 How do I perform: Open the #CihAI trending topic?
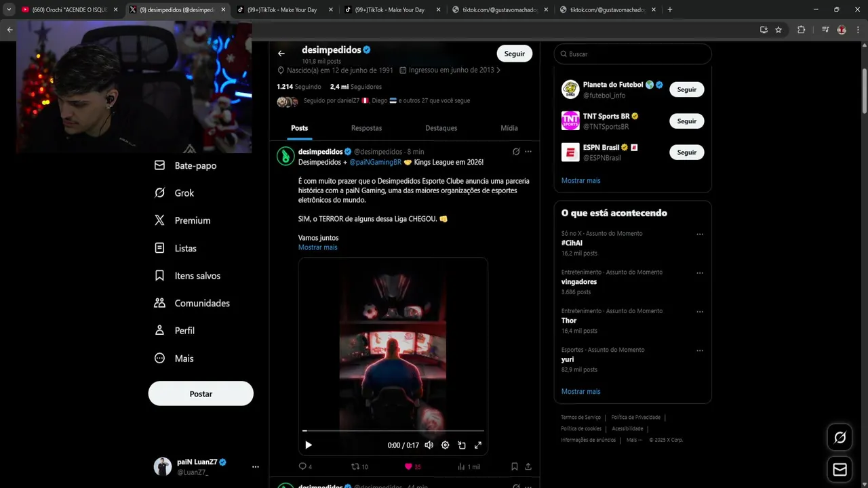coord(572,243)
